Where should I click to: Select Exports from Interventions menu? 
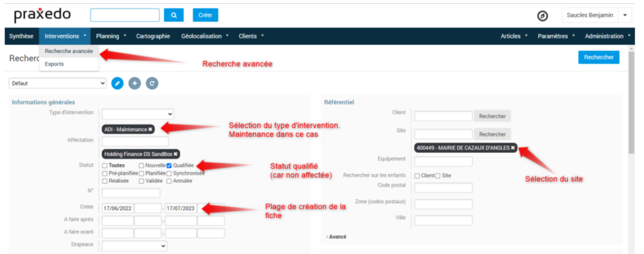pyautogui.click(x=54, y=63)
